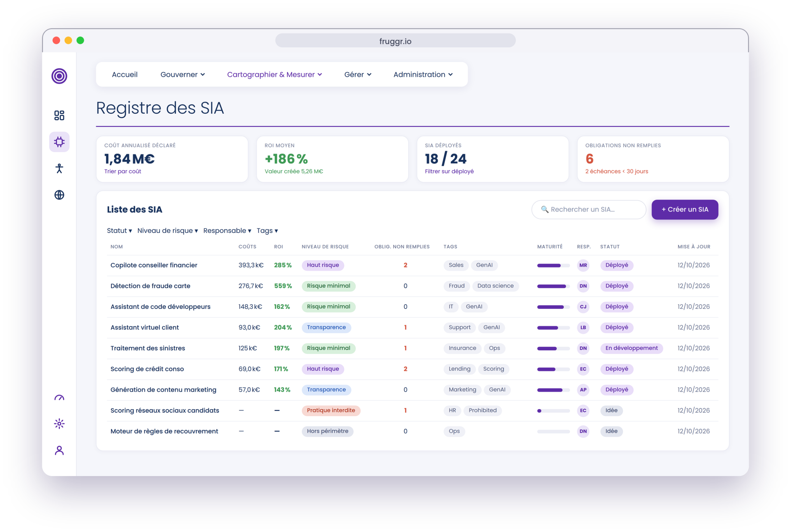Click the green maximize window button
This screenshot has width=791, height=532.
[x=80, y=40]
